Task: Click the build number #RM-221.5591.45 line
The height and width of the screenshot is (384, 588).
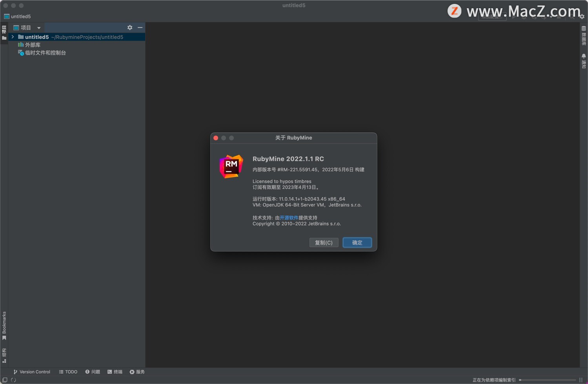Action: click(308, 170)
